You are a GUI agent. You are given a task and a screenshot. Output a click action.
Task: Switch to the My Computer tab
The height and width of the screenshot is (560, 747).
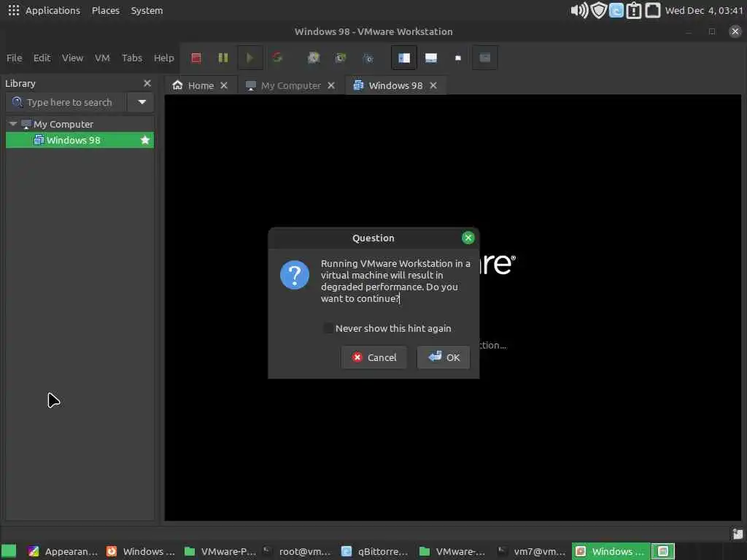[290, 85]
